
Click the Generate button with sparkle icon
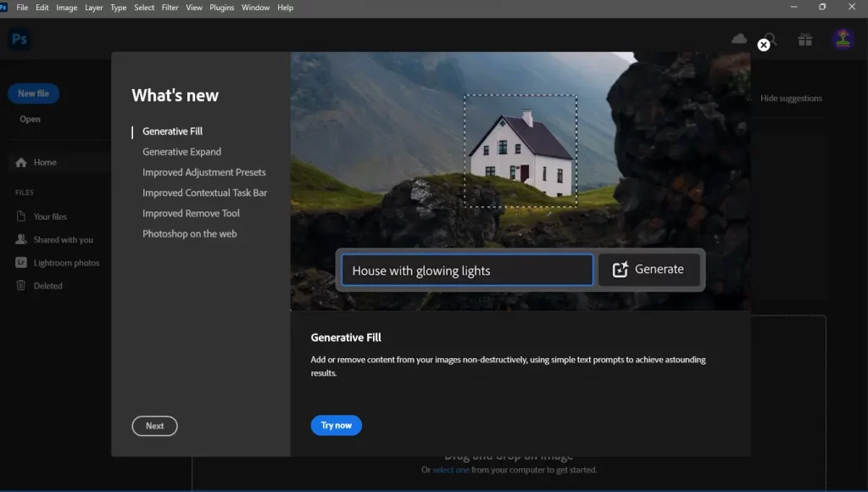648,270
